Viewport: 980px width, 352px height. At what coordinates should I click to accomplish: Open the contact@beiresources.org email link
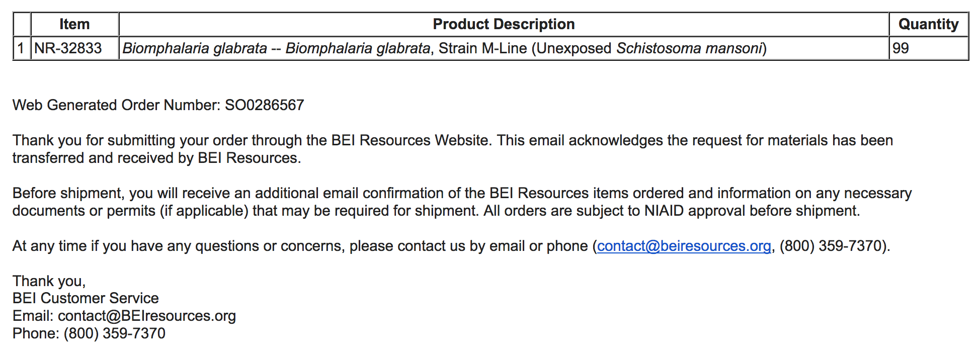click(684, 246)
